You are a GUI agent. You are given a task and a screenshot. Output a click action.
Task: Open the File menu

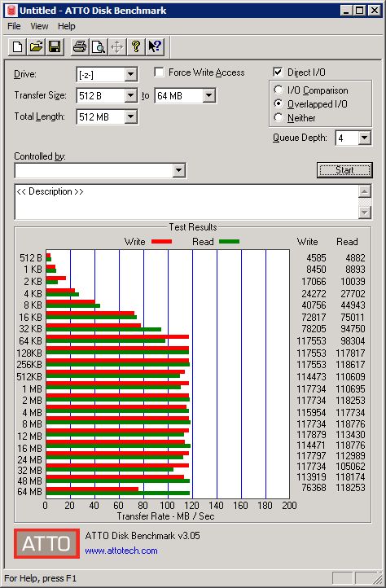click(14, 26)
